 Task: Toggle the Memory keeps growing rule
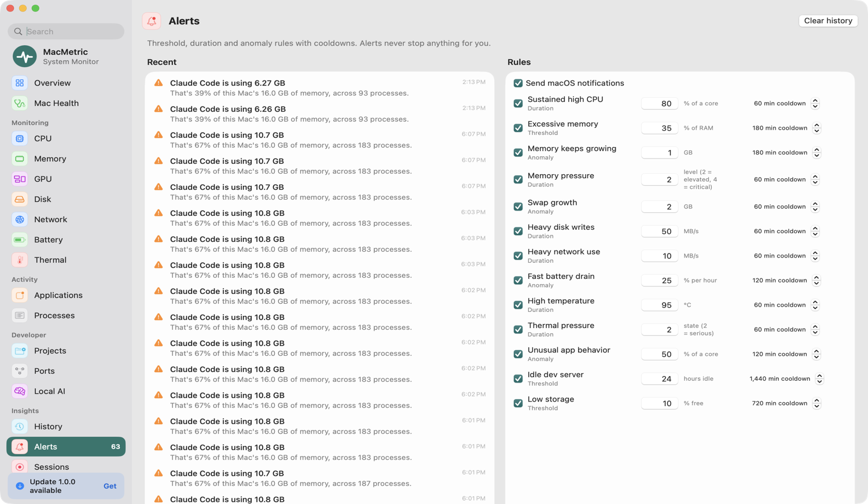(x=518, y=153)
